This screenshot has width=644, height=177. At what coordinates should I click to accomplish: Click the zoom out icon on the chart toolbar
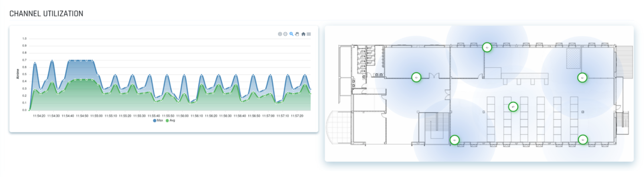point(285,34)
